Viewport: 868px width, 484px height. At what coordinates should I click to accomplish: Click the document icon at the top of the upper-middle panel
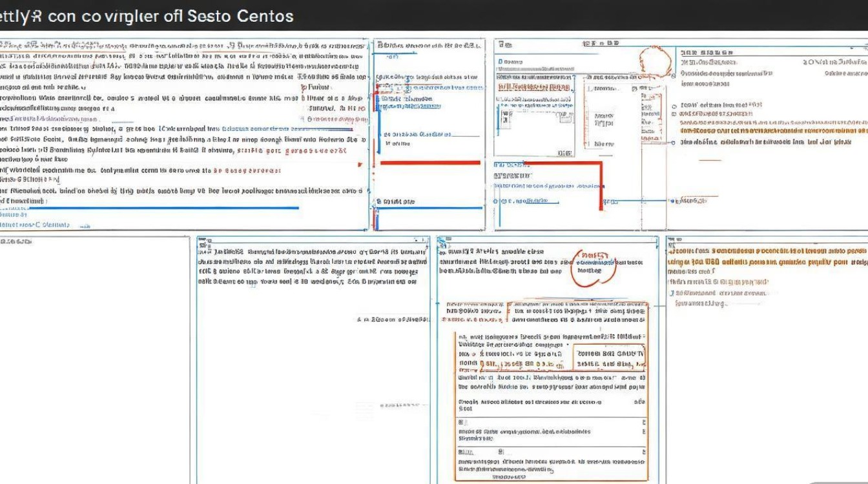(x=380, y=45)
